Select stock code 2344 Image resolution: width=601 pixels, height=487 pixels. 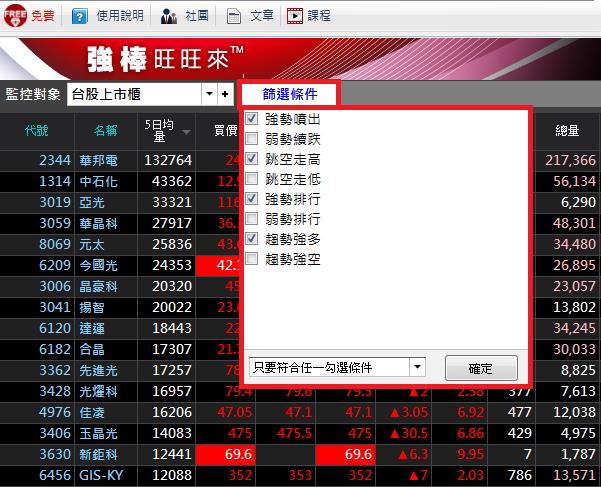(55, 160)
